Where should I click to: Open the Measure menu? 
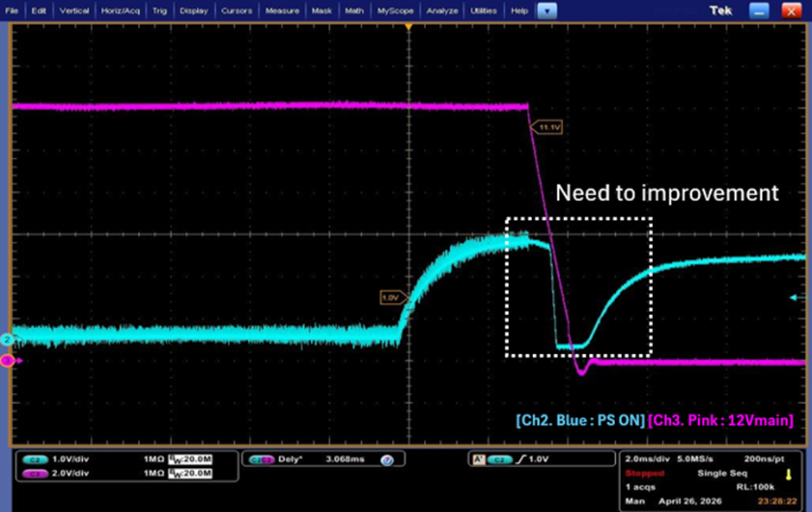pyautogui.click(x=282, y=10)
